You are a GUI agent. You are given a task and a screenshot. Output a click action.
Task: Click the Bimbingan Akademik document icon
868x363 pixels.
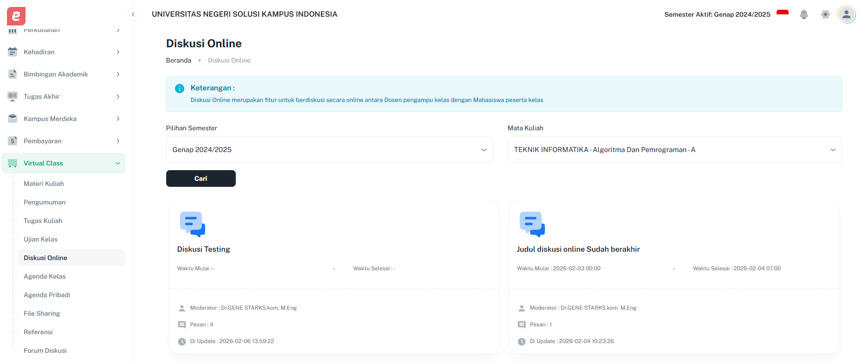tap(13, 74)
